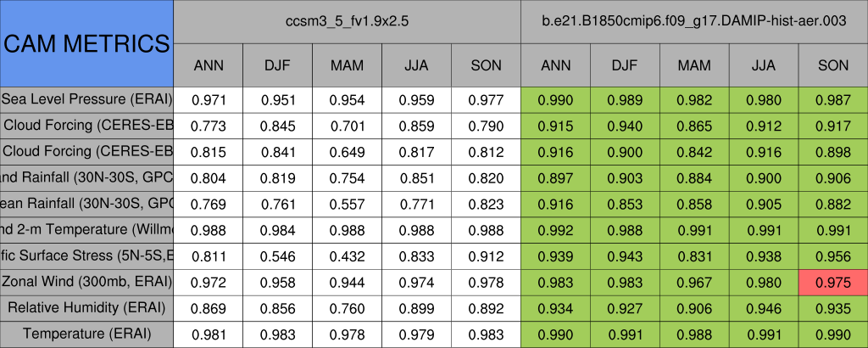The image size is (868, 348).
Task: Select the MAM column header under ccsm3_5_fv1.9x2.5
Action: [x=347, y=65]
